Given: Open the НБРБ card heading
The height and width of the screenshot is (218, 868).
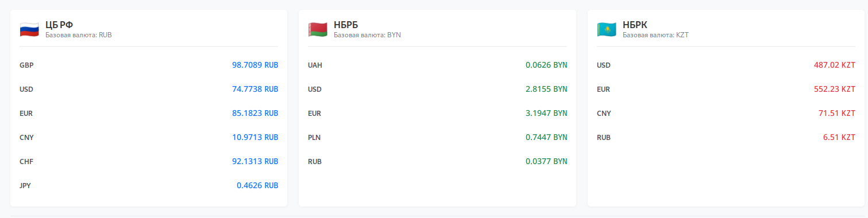Looking at the screenshot, I should click(x=346, y=25).
